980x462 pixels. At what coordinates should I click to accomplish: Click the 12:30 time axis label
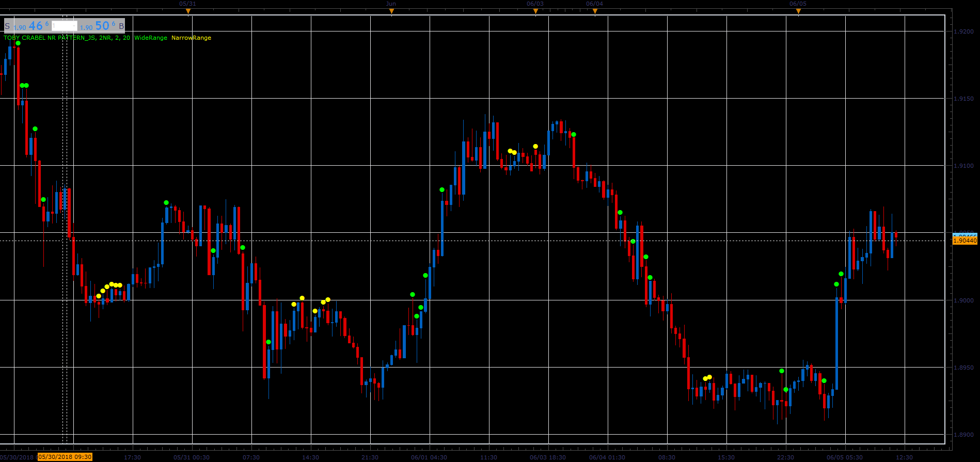click(x=905, y=457)
